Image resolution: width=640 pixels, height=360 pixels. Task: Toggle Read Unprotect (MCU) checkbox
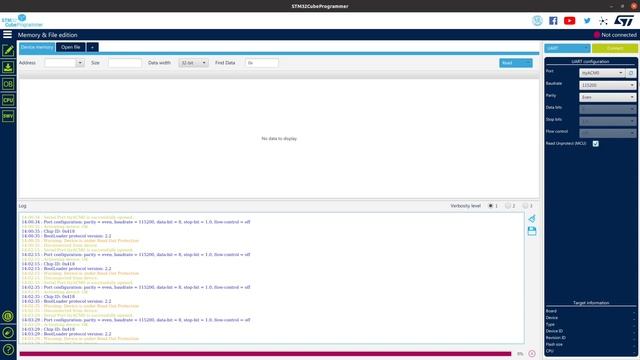[x=596, y=144]
